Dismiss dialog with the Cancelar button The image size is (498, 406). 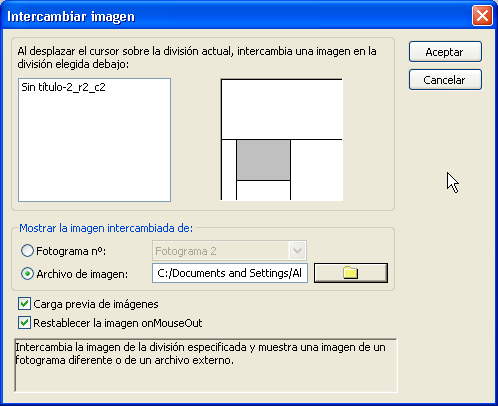[x=445, y=80]
